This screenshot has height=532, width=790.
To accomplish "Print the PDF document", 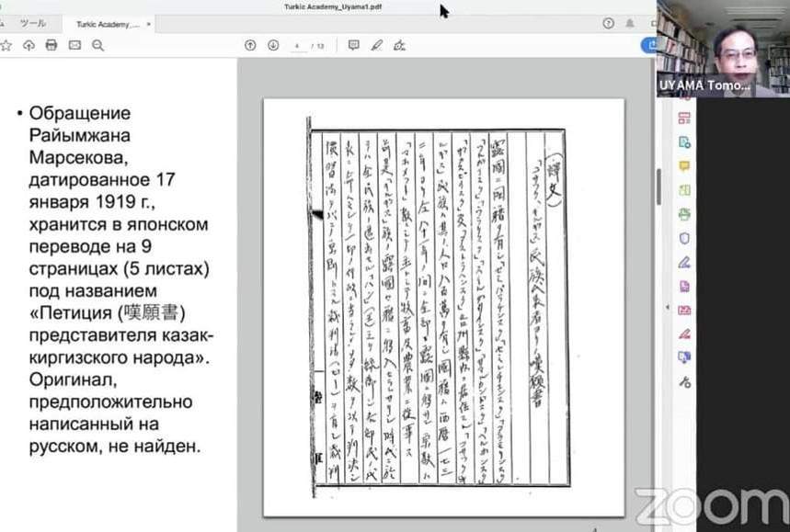I will tap(52, 43).
